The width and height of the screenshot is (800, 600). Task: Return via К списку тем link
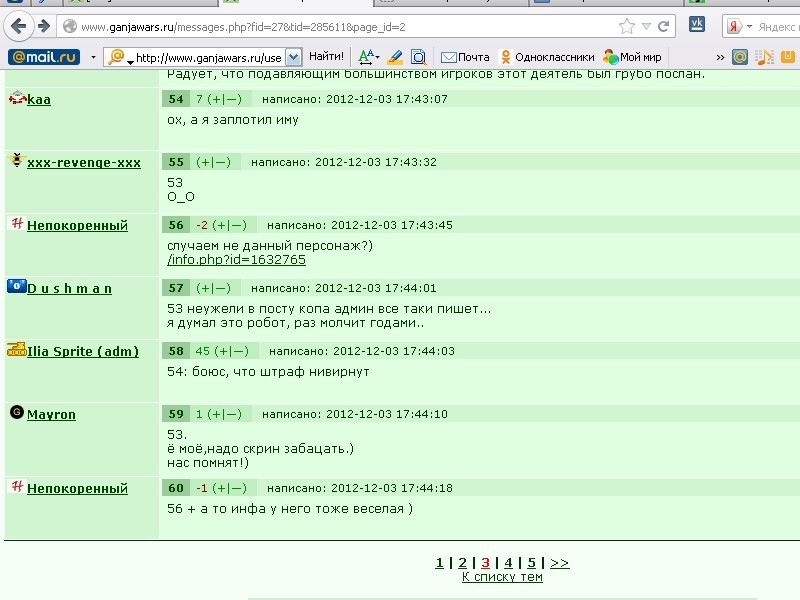(502, 577)
